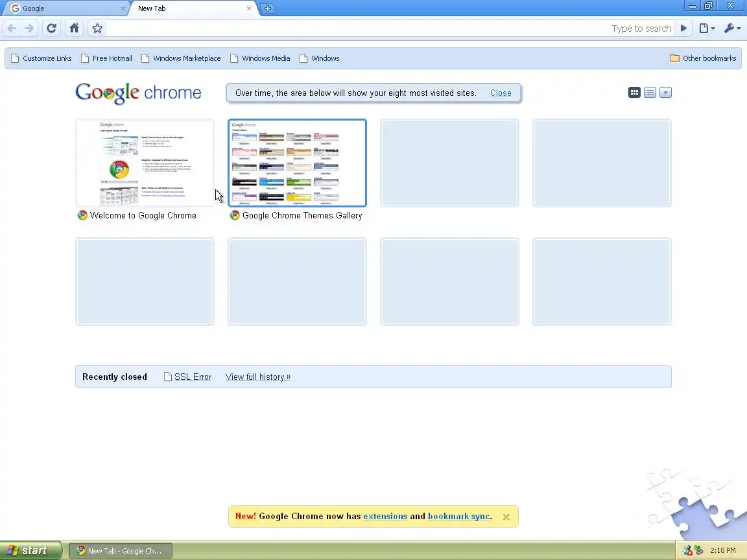
Task: Open the Chrome Themes Gallery thumbnail
Action: pyautogui.click(x=297, y=163)
